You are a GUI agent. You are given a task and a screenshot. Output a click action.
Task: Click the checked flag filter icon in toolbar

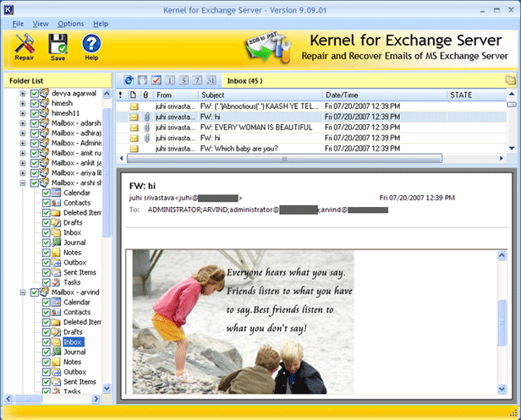coord(156,80)
